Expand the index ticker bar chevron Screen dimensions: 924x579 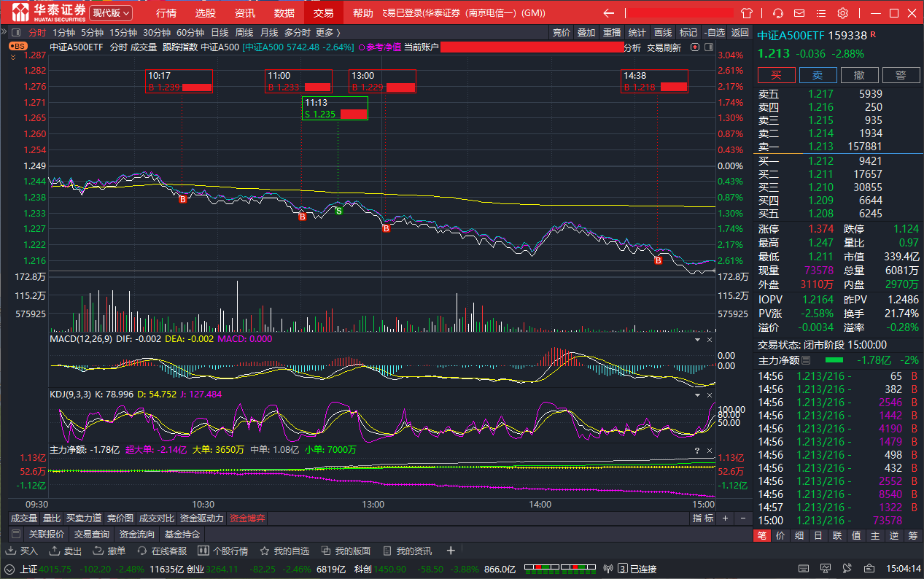9,569
